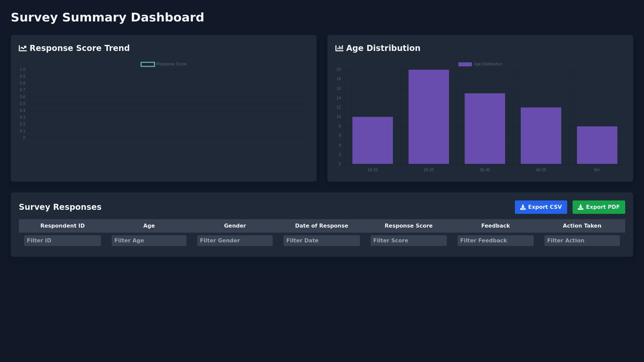Click the Filter Age input field

point(149,240)
